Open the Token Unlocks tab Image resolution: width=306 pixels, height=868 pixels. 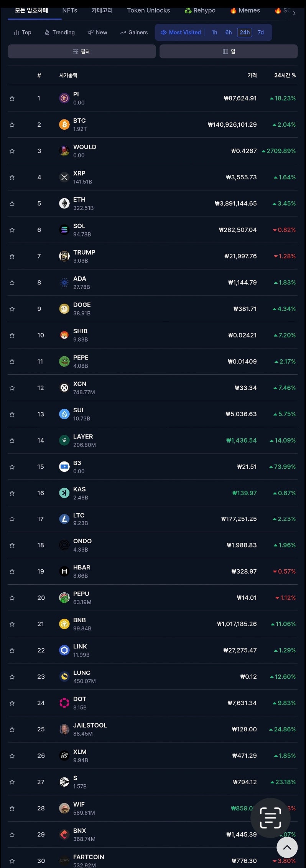click(148, 10)
